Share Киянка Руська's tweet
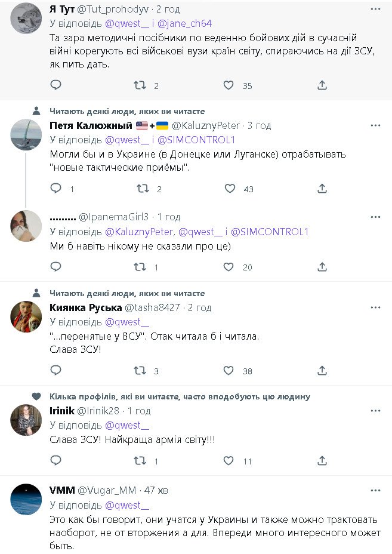Image resolution: width=392 pixels, height=554 pixels. point(322,371)
